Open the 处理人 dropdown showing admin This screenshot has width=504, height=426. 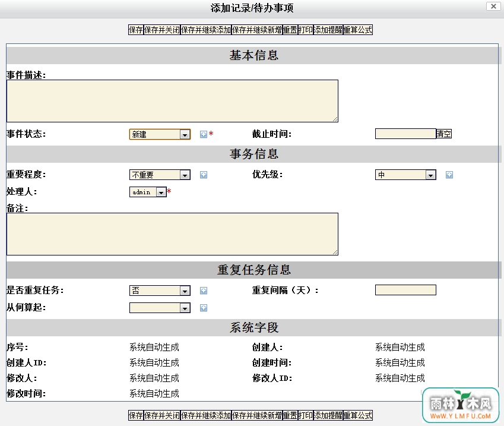click(x=148, y=192)
